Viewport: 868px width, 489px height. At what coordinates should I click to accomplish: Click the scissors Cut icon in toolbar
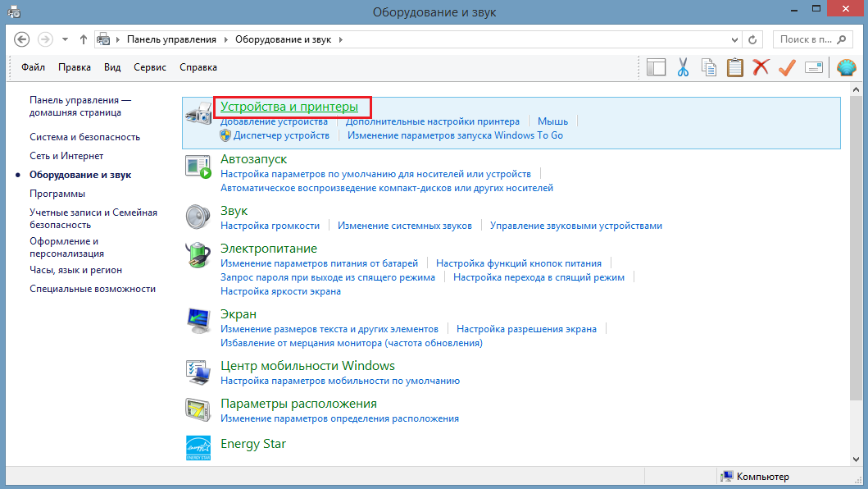[682, 67]
